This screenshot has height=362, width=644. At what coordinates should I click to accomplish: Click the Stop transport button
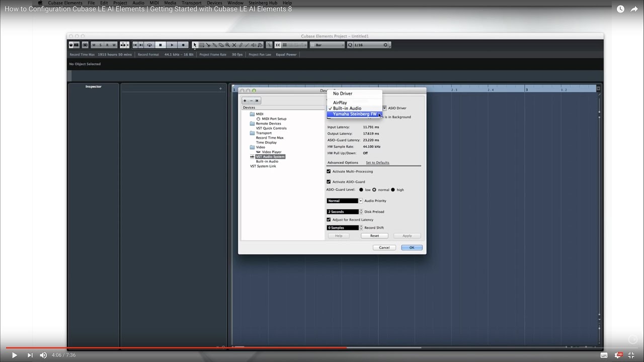(x=160, y=45)
